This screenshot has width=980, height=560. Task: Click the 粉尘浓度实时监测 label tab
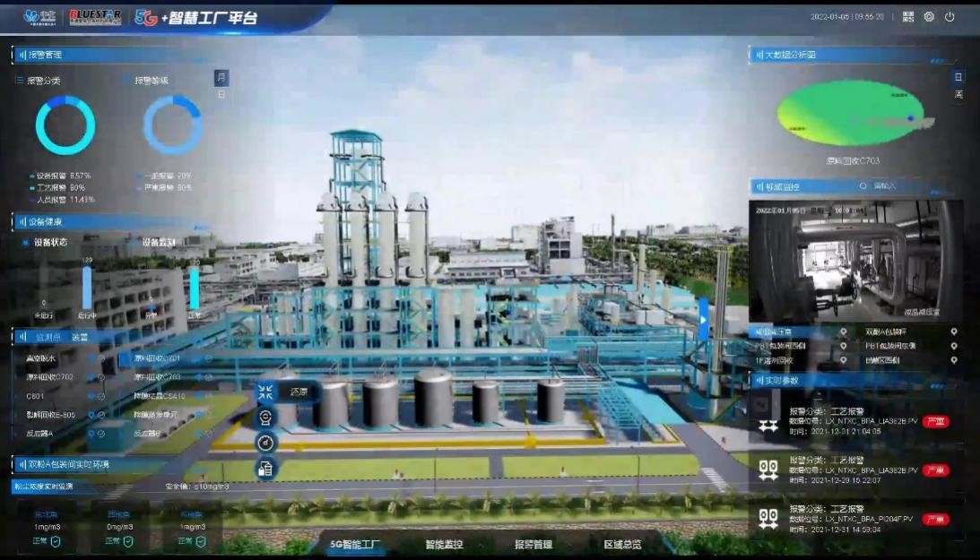click(44, 487)
